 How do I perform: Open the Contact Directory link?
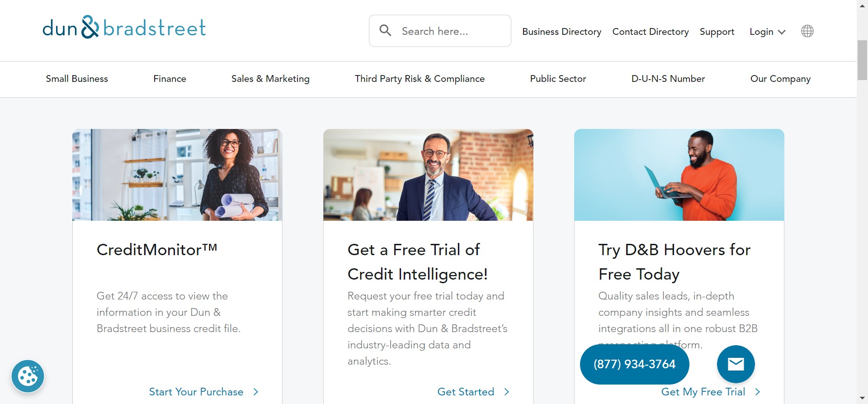tap(650, 32)
